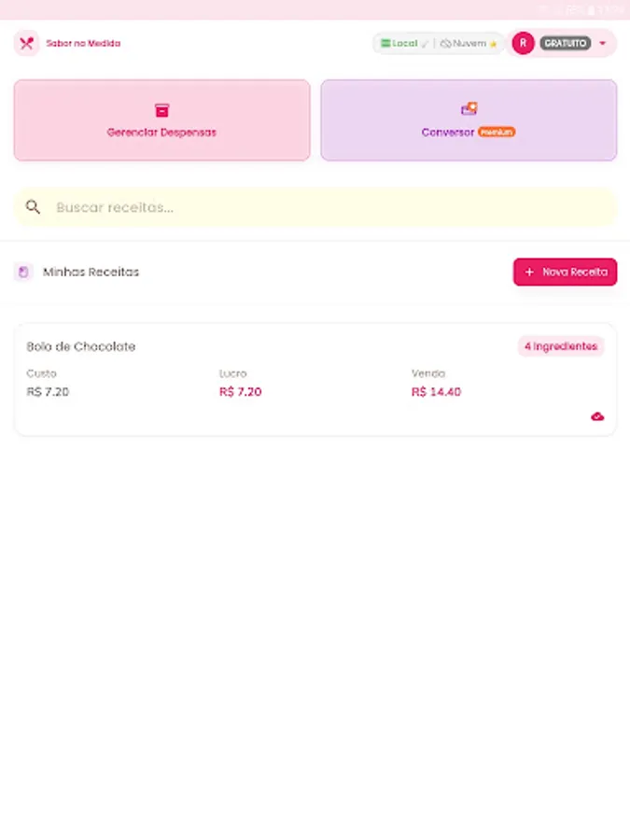
Task: Click the Conversor converter icon
Action: pos(469,107)
